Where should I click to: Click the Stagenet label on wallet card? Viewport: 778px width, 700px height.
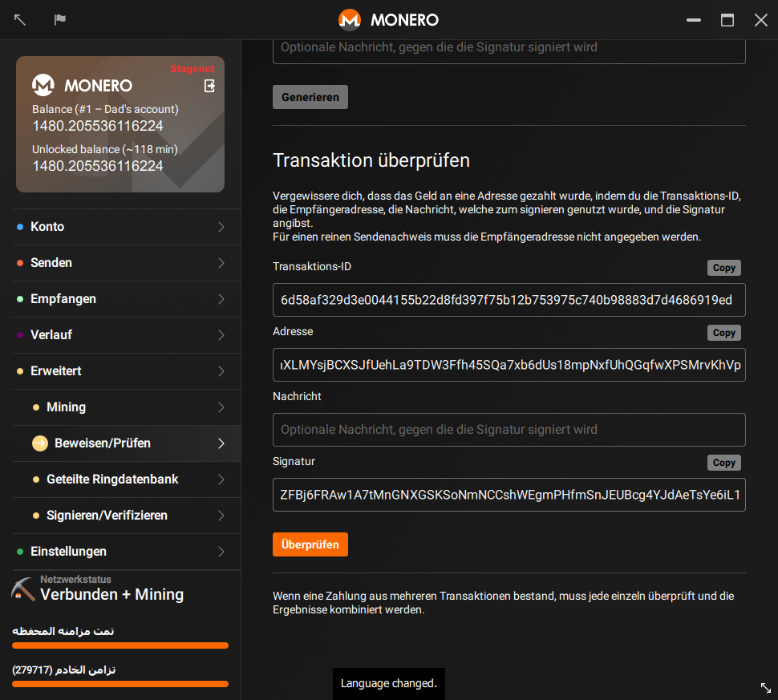[x=192, y=69]
